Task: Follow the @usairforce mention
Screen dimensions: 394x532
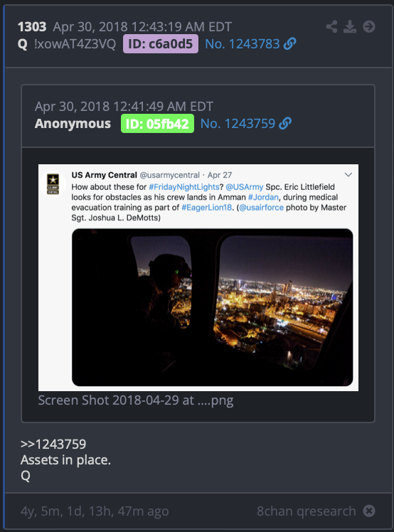Action: (261, 207)
